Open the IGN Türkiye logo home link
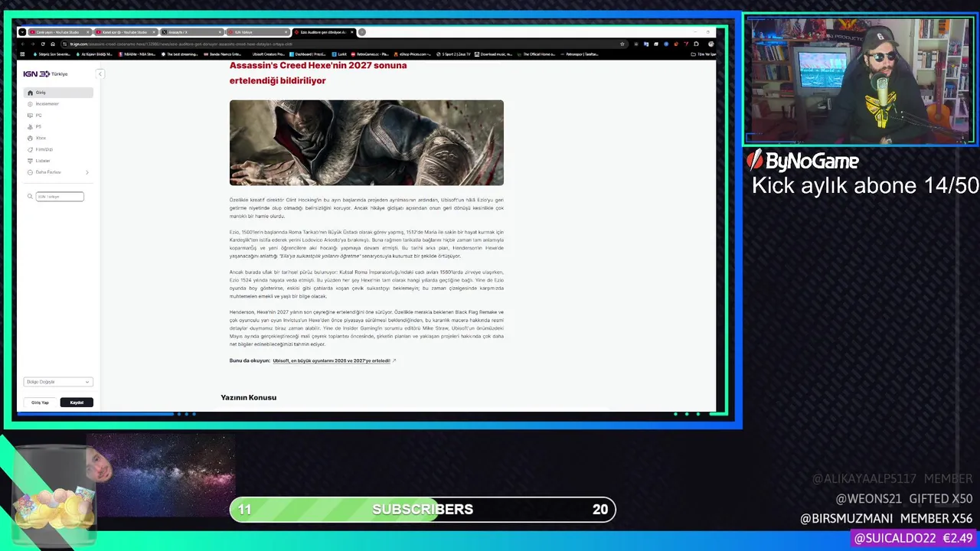 point(45,73)
